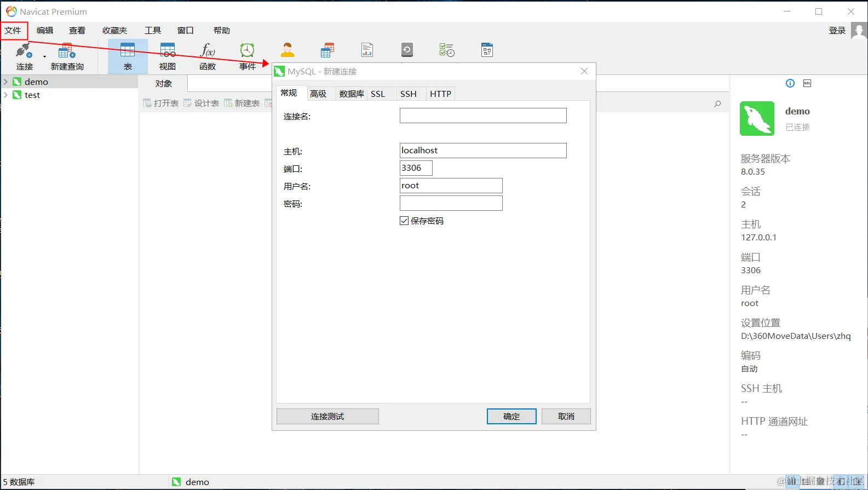The width and height of the screenshot is (868, 490).
Task: Click the server version value 8.0.35
Action: point(753,172)
